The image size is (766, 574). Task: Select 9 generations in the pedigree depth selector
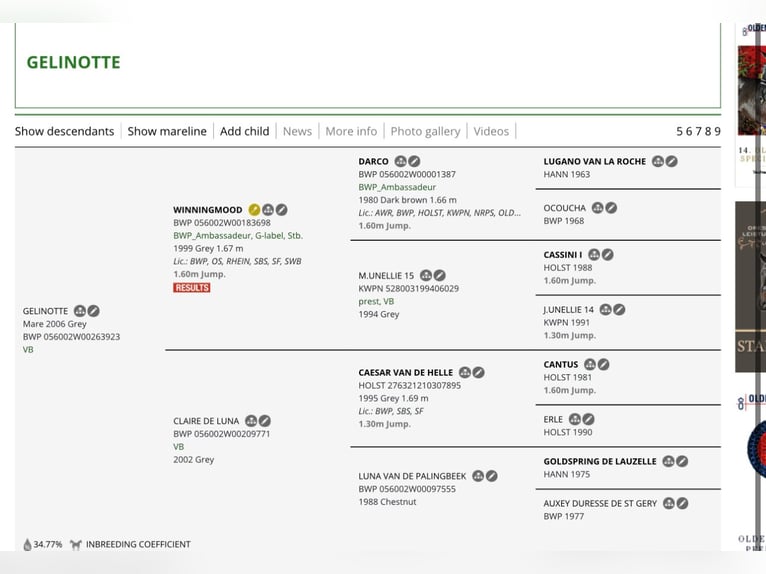tap(717, 131)
